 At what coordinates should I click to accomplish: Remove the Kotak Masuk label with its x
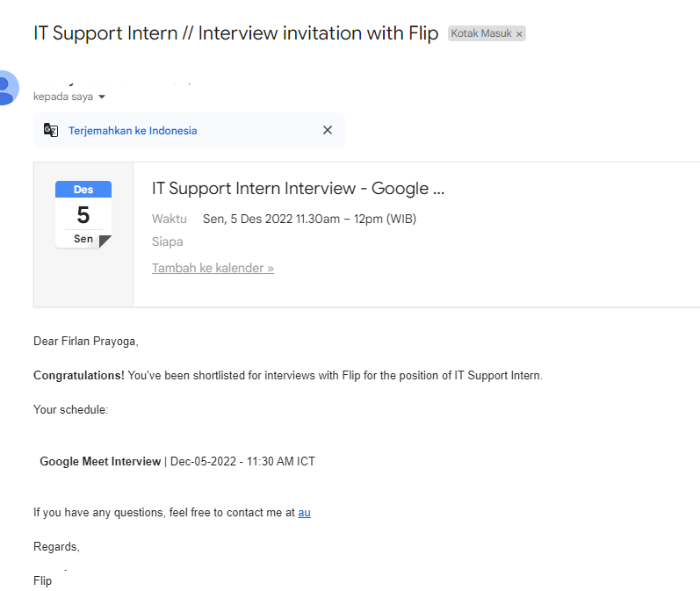pos(519,34)
